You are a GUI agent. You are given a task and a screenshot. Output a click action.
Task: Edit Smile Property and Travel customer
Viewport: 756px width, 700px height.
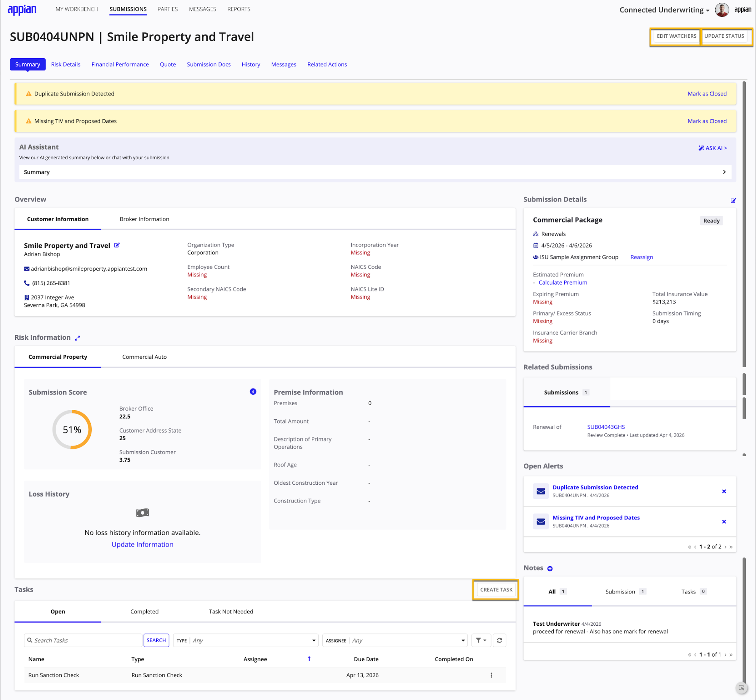click(117, 245)
